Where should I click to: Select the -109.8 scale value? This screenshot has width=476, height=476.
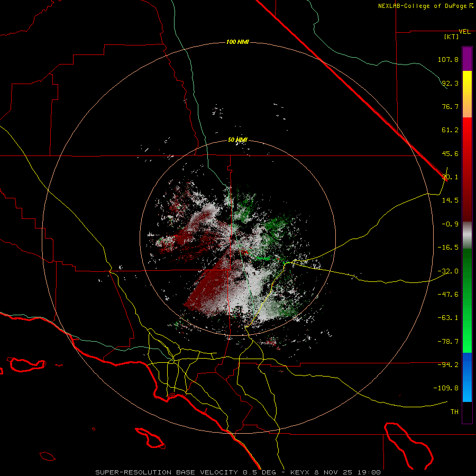click(x=446, y=388)
